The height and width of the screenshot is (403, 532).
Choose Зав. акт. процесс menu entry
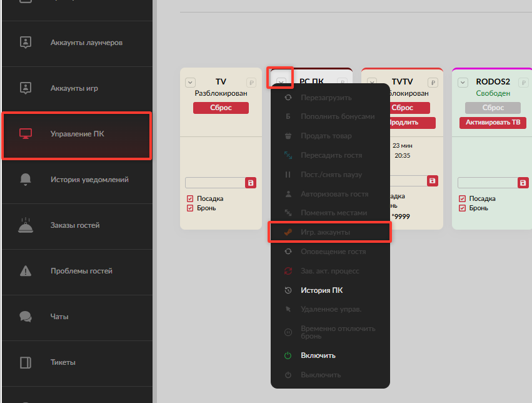point(330,271)
